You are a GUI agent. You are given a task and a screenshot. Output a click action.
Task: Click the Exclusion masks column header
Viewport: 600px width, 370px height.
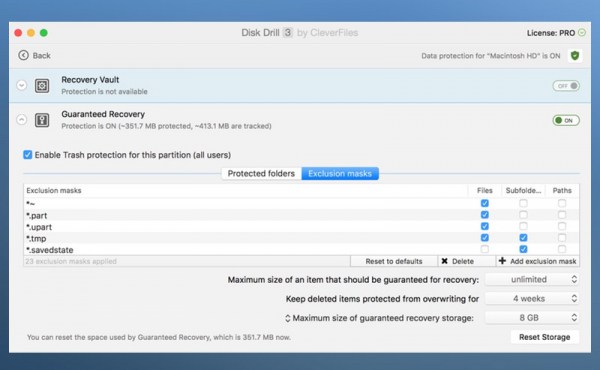point(245,190)
